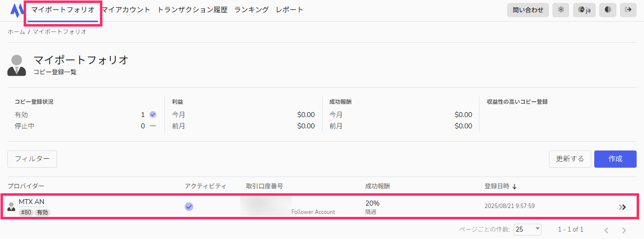Open the settings gear icon

[561, 10]
